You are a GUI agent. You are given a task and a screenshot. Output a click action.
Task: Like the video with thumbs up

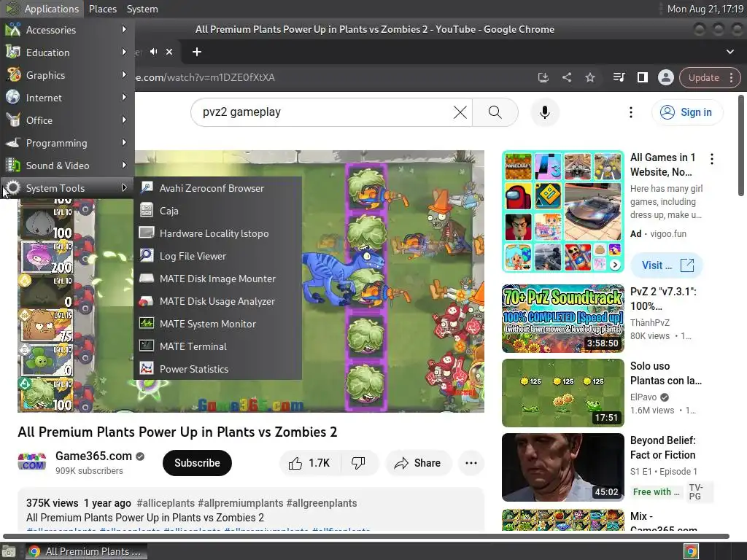click(x=309, y=463)
